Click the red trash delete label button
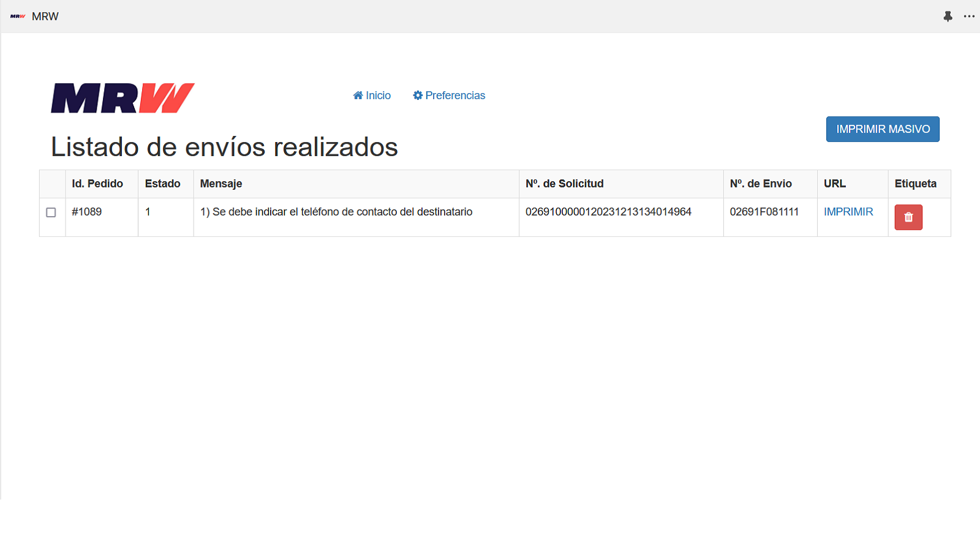980x551 pixels. pos(908,217)
